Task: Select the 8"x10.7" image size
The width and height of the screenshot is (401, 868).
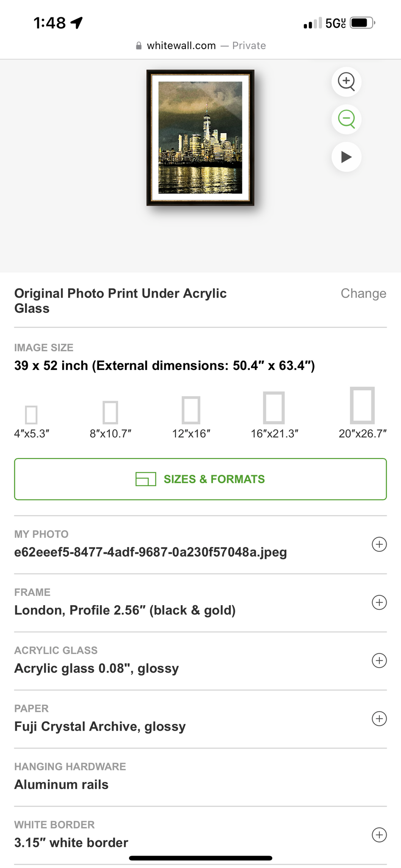Action: click(x=111, y=412)
